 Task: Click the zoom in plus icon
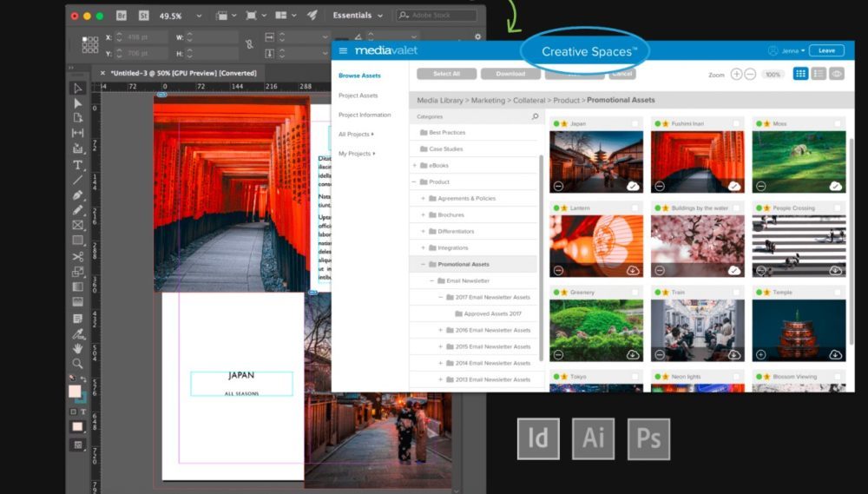click(x=736, y=75)
